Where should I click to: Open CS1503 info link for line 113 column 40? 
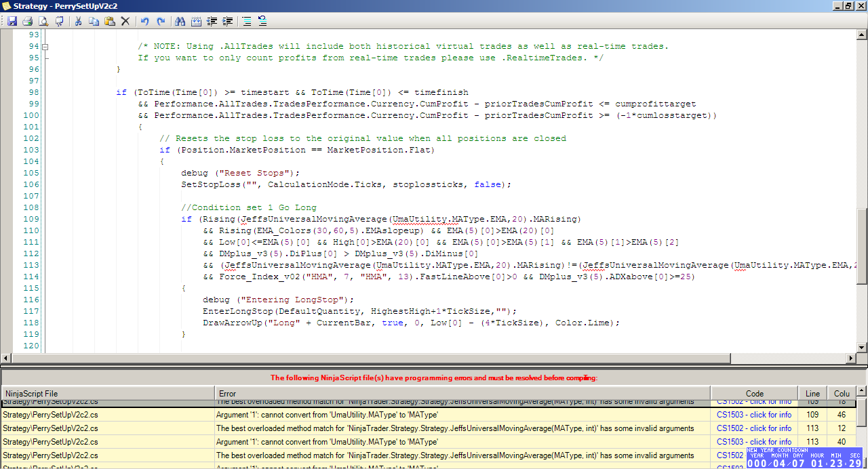click(x=754, y=442)
